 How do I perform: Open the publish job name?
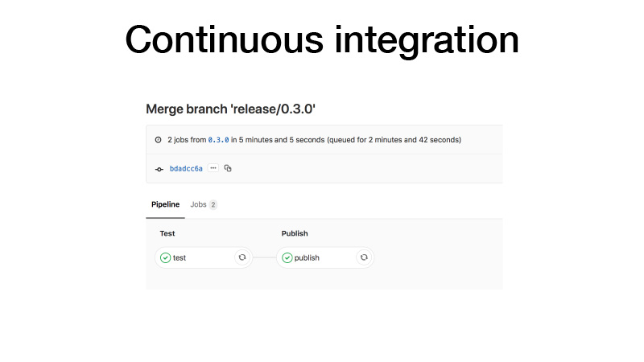307,257
